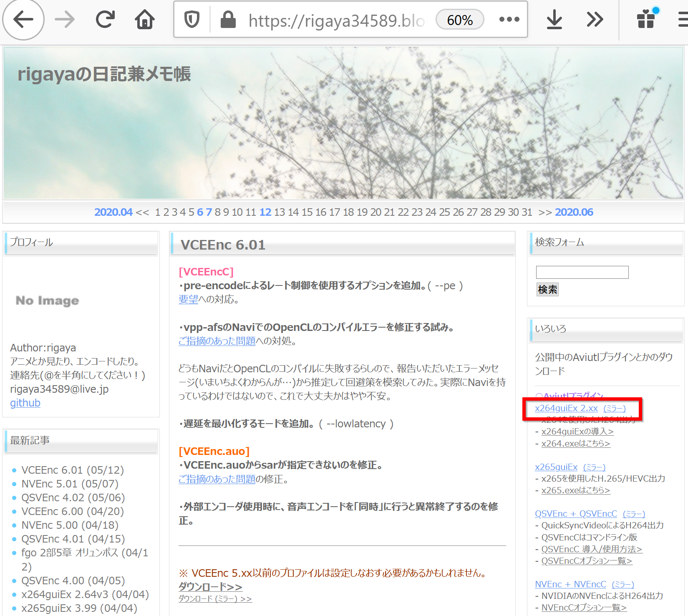Open the blog title rigayaの日記兼メモ帳
The image size is (688, 616).
(104, 74)
